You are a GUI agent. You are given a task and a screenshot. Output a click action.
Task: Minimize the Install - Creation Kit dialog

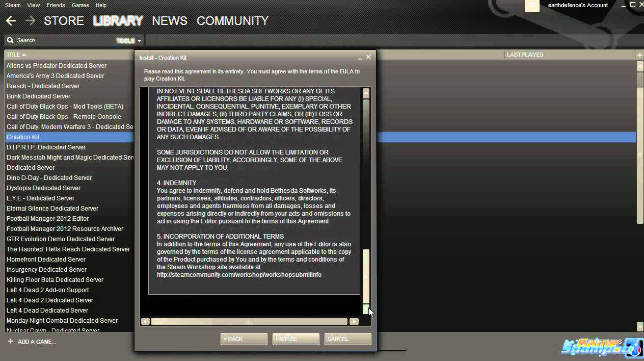[360, 58]
